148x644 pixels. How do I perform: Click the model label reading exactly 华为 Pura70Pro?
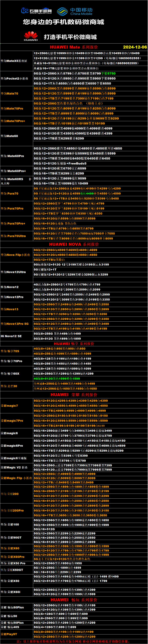[x=12, y=208]
